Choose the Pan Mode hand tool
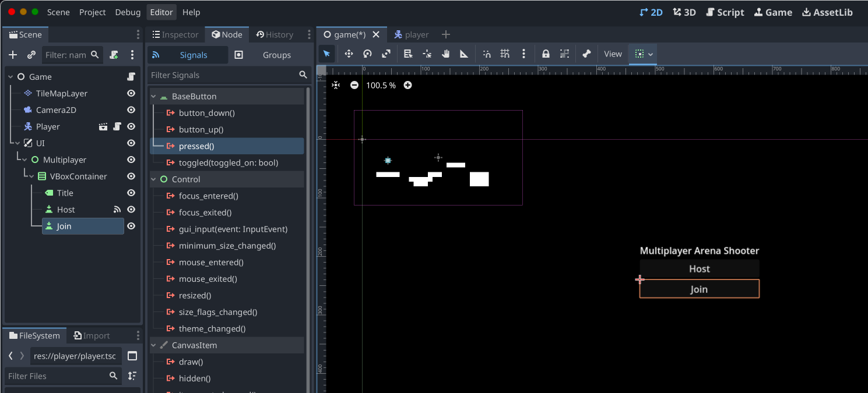Image resolution: width=868 pixels, height=393 pixels. 446,54
